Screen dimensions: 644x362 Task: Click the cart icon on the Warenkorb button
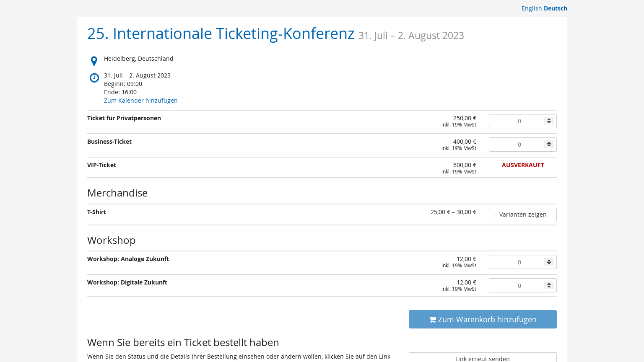pos(433,320)
